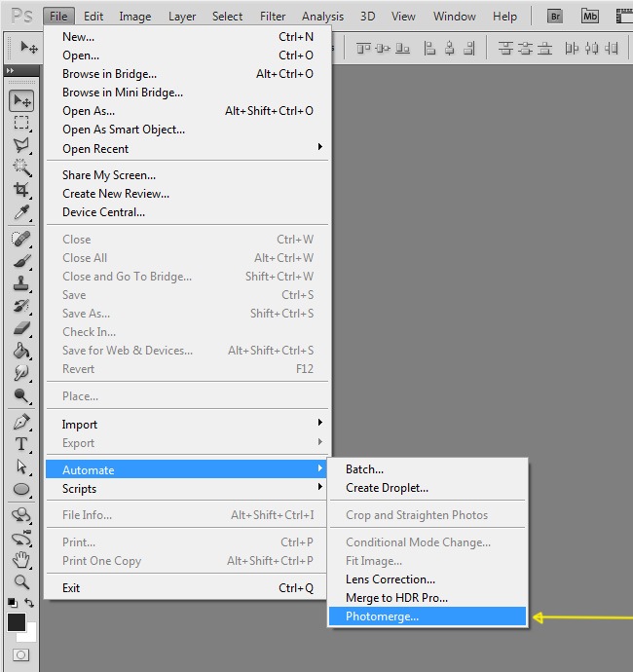Click the foreground color swatch
Image resolution: width=633 pixels, height=672 pixels.
click(17, 622)
